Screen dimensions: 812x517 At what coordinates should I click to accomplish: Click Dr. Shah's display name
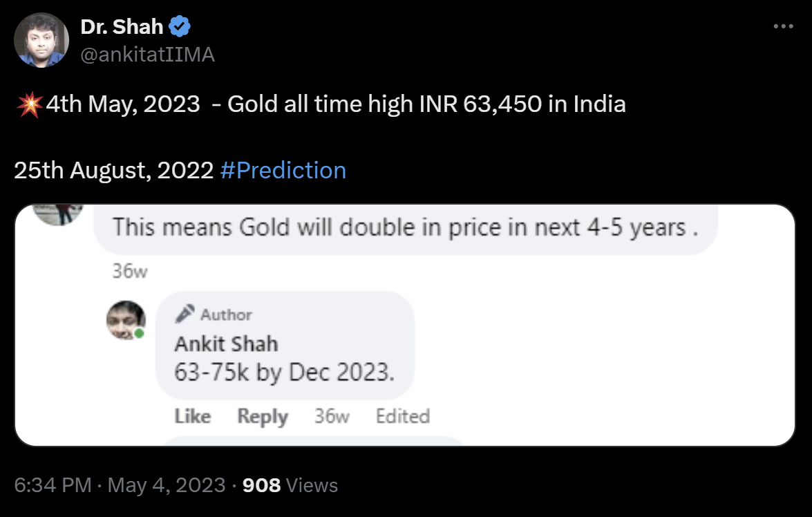[x=122, y=26]
